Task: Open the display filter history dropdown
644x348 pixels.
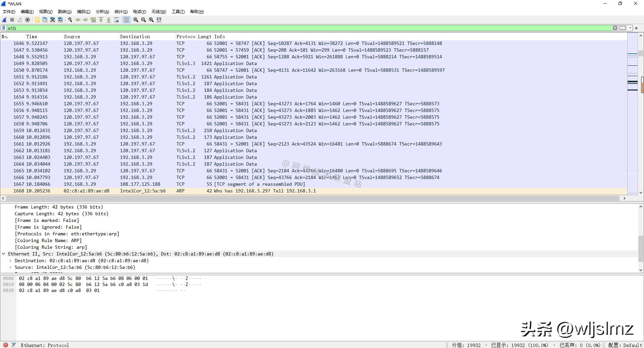Action: [631, 28]
